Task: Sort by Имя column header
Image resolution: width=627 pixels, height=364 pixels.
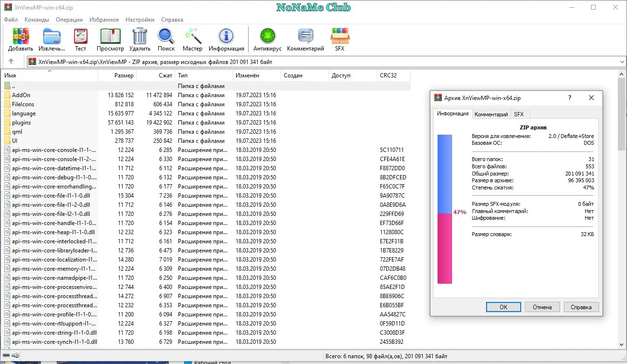Action: (x=50, y=75)
